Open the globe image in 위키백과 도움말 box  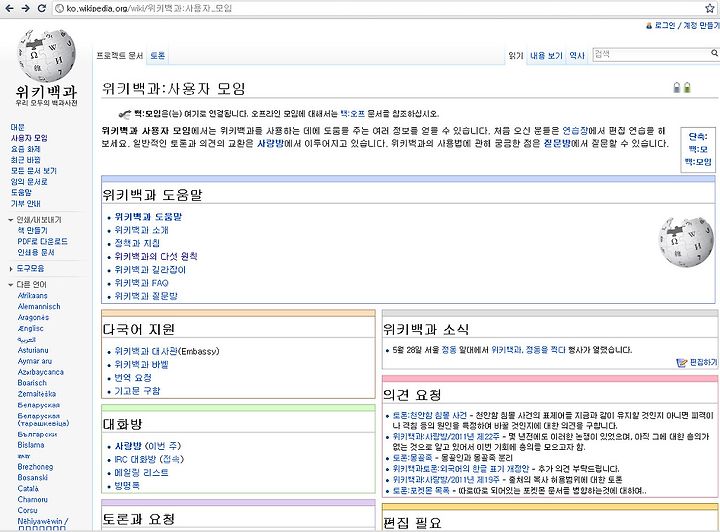point(686,241)
